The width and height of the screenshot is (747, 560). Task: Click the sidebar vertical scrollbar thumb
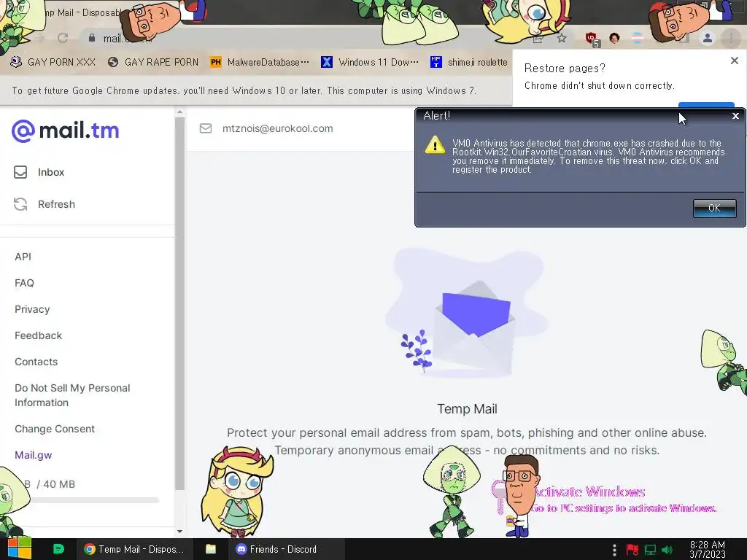(x=179, y=304)
